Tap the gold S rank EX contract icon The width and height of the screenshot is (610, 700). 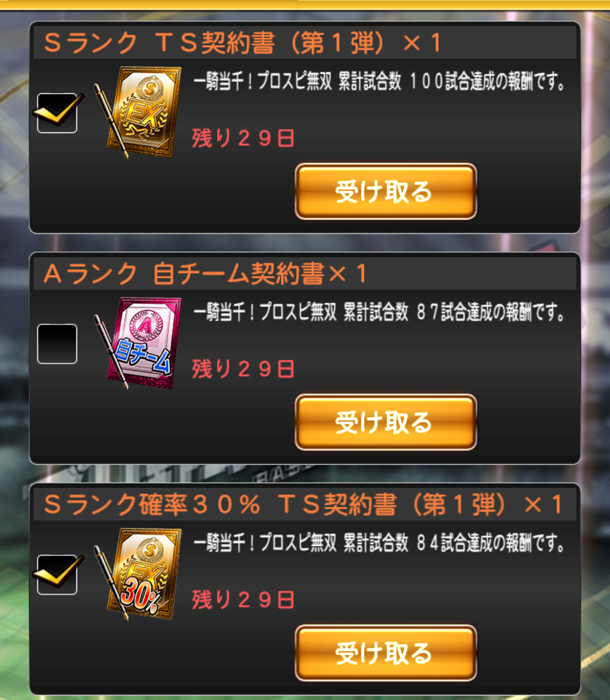(144, 112)
